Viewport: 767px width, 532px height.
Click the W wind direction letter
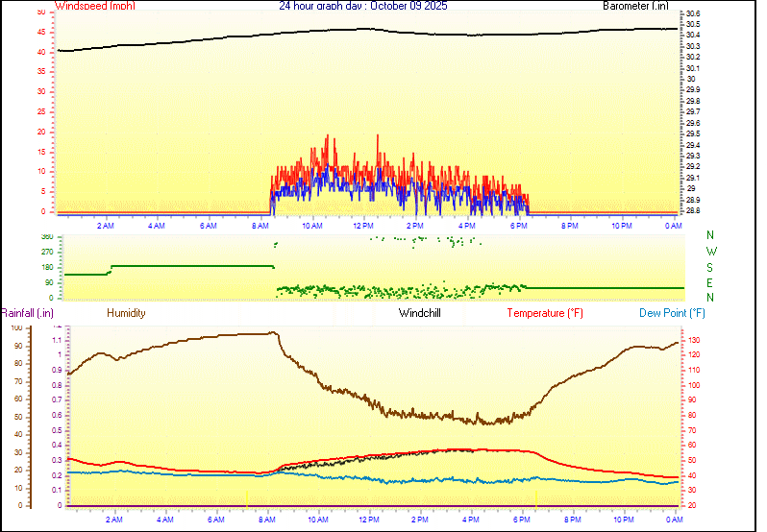point(710,252)
